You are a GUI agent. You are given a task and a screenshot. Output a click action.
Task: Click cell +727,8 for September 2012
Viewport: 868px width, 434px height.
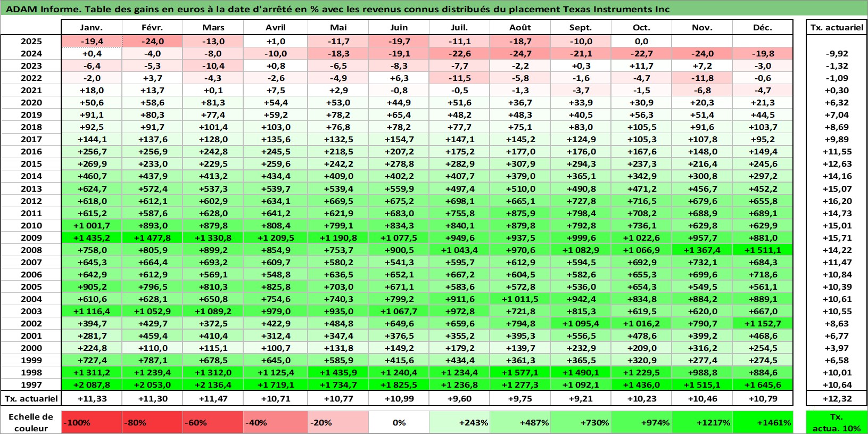click(581, 201)
